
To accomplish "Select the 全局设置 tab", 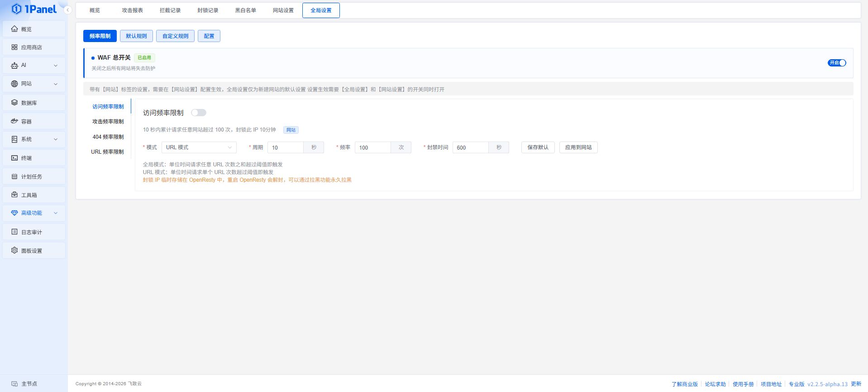I will pyautogui.click(x=321, y=10).
